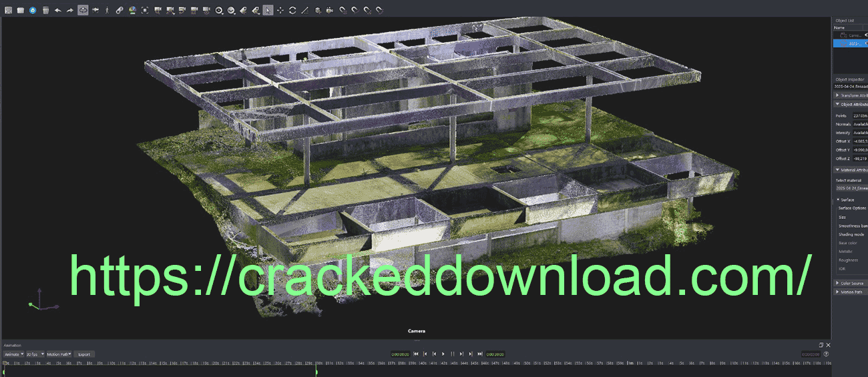This screenshot has width=868, height=377.
Task: Click the Points value in Object Attributes
Action: [x=860, y=115]
